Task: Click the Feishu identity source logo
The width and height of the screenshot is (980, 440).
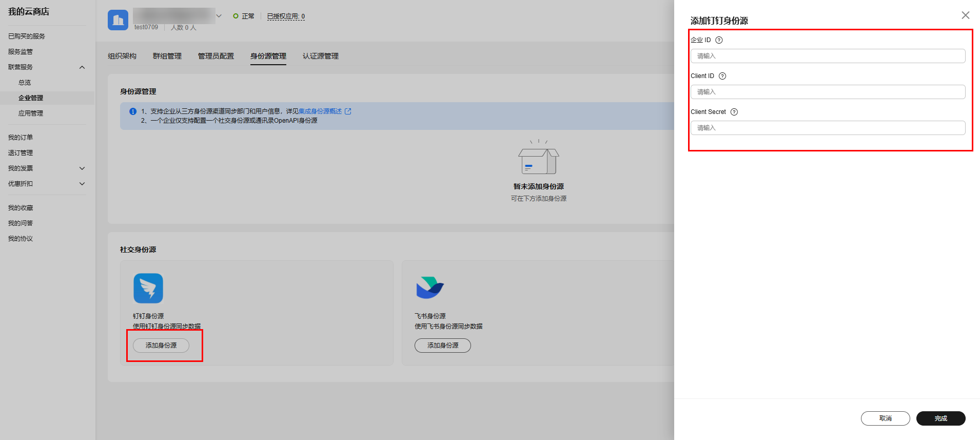Action: [x=430, y=288]
